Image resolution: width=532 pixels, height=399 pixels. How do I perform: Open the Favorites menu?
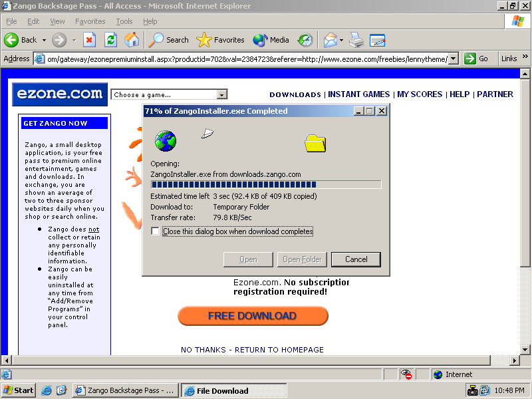pos(90,21)
